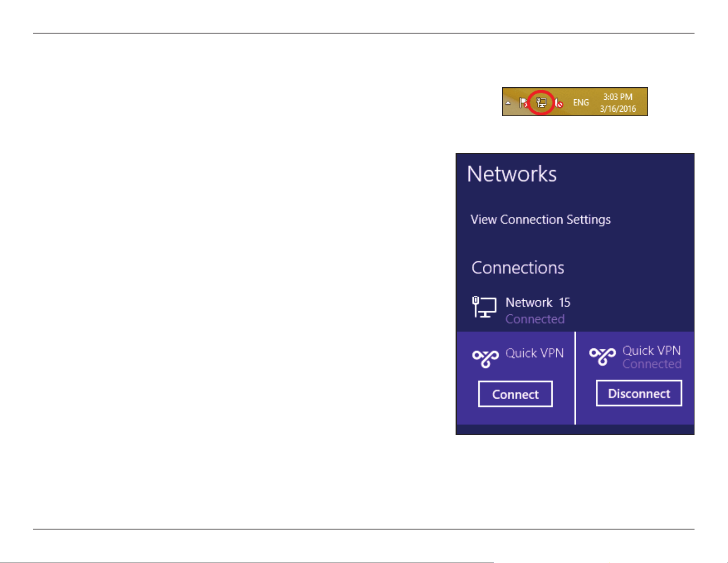
Task: Click the Networks panel heading
Action: pyautogui.click(x=512, y=174)
